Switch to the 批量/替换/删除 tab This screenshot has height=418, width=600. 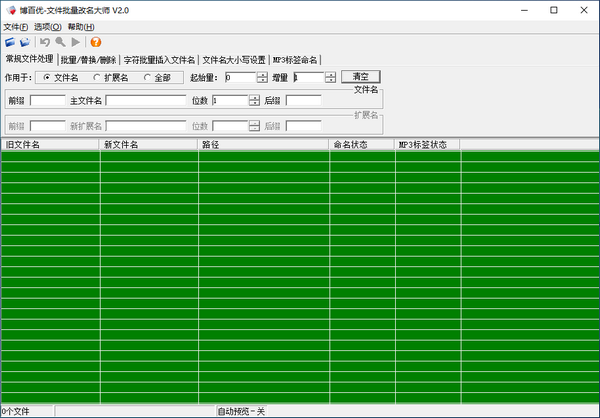coord(88,60)
